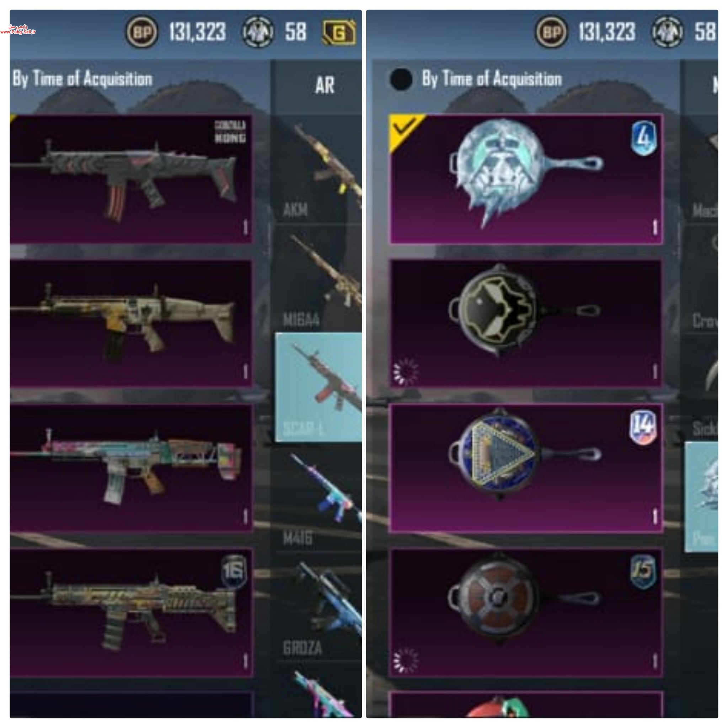Click the BP coin icon in right panel
Screen dimensions: 728x728
(x=551, y=32)
